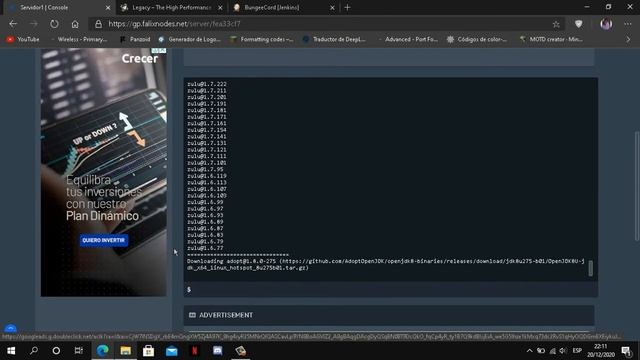Open Microsoft Store from taskbar
This screenshot has height=360, width=640.
[149, 351]
